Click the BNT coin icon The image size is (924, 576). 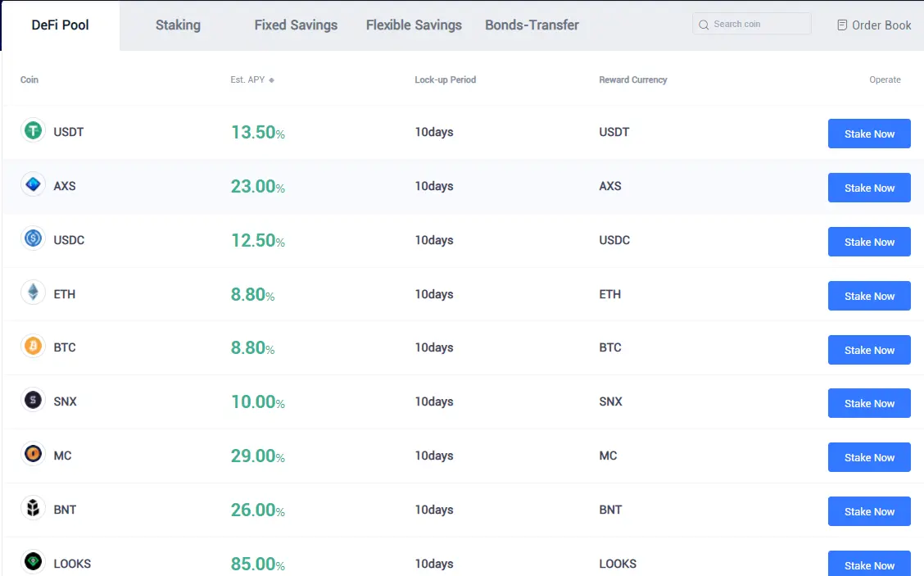coord(33,508)
